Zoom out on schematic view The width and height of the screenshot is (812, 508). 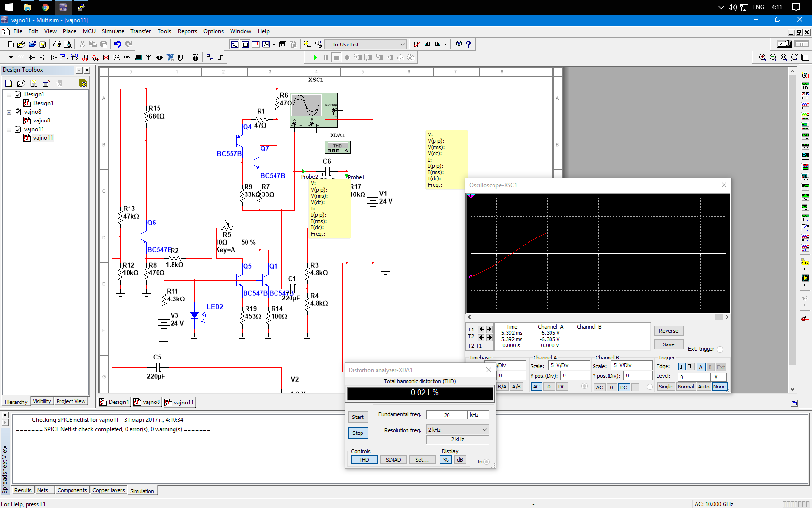[x=773, y=57]
